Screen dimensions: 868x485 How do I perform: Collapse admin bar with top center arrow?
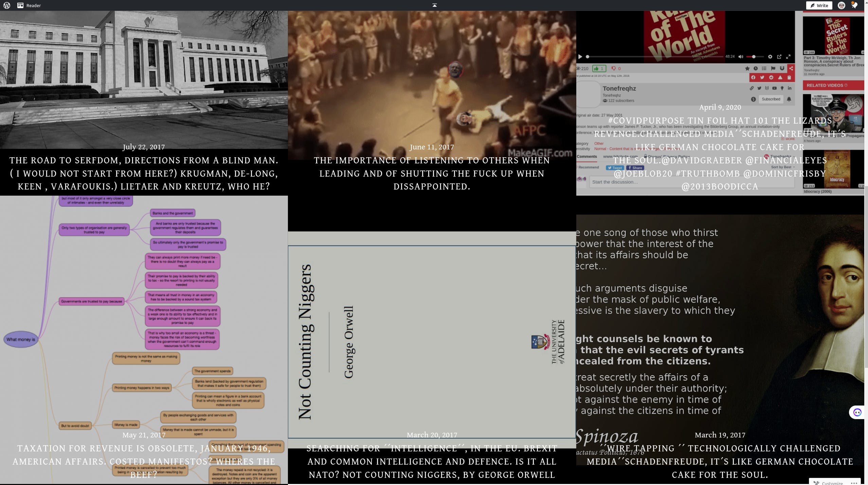pyautogui.click(x=434, y=5)
